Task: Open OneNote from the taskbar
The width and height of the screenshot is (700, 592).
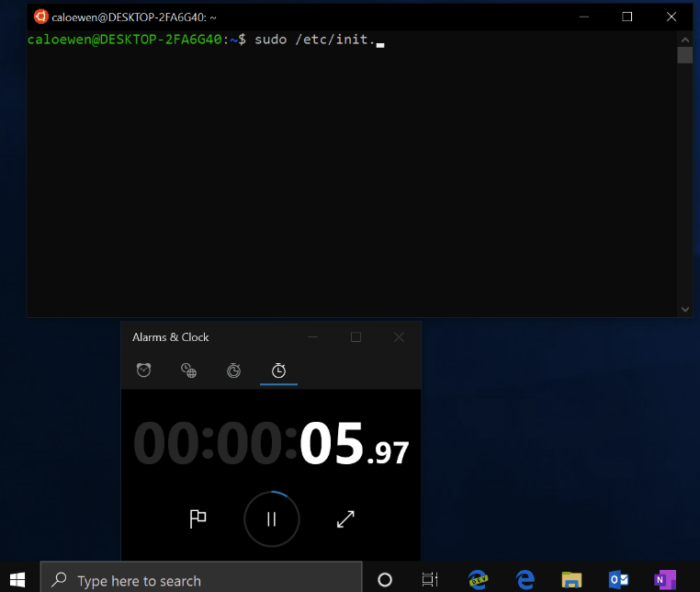Action: 665,580
